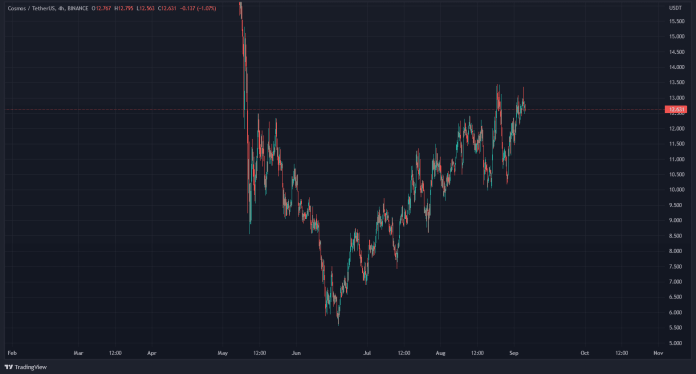Click the 7.500 price axis label

[x=676, y=267]
